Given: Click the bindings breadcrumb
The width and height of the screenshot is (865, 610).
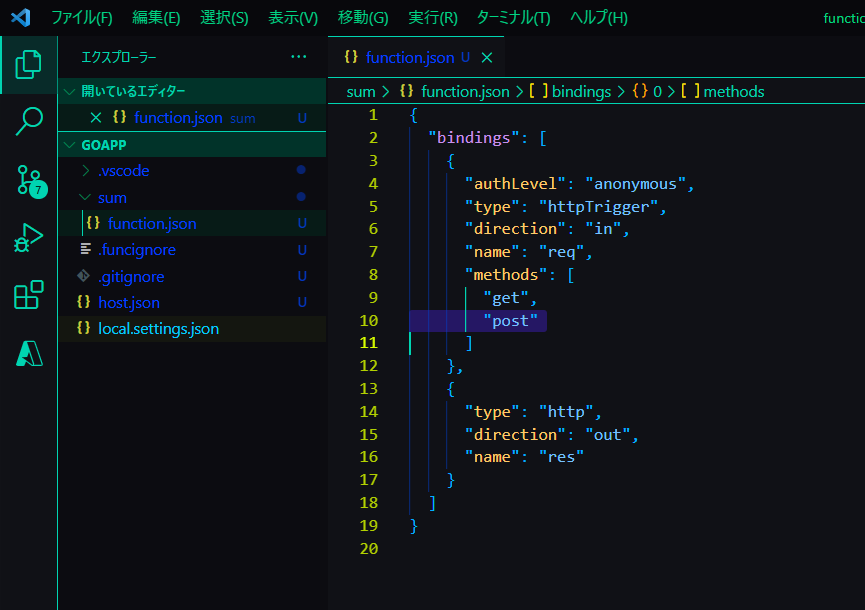Looking at the screenshot, I should 581,92.
